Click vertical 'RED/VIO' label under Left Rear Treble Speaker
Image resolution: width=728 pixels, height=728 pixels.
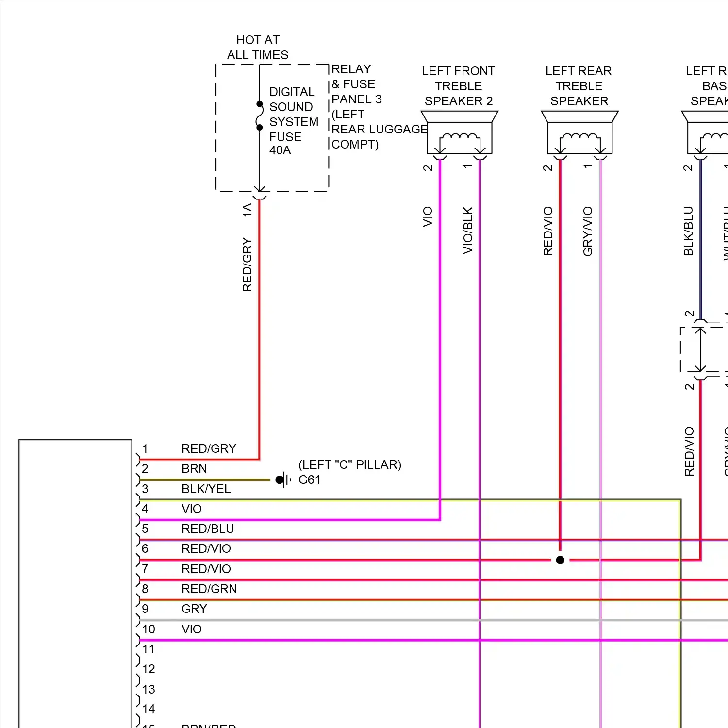(548, 231)
